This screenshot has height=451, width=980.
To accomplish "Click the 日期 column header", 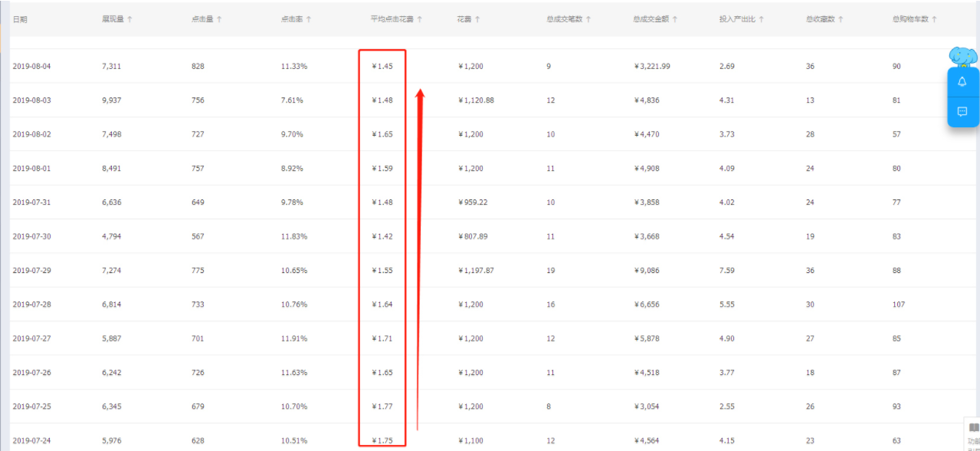I will tap(20, 19).
